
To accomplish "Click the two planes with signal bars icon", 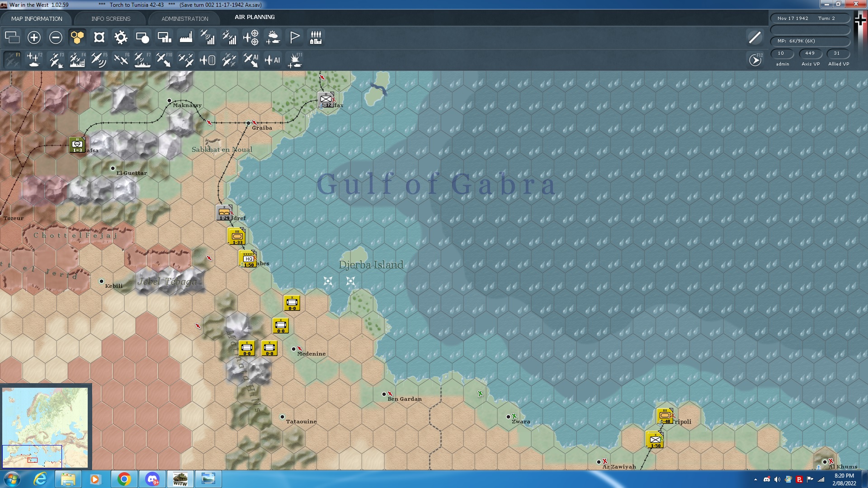I will 229,38.
